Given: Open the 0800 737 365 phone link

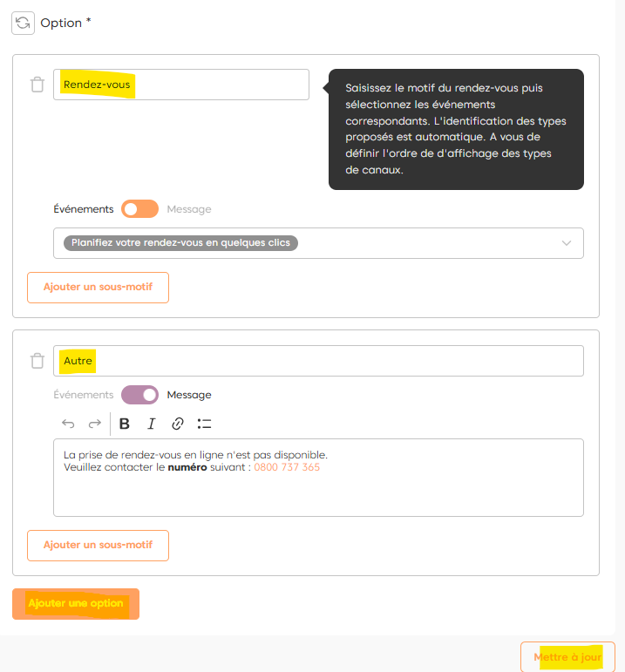Looking at the screenshot, I should [287, 467].
